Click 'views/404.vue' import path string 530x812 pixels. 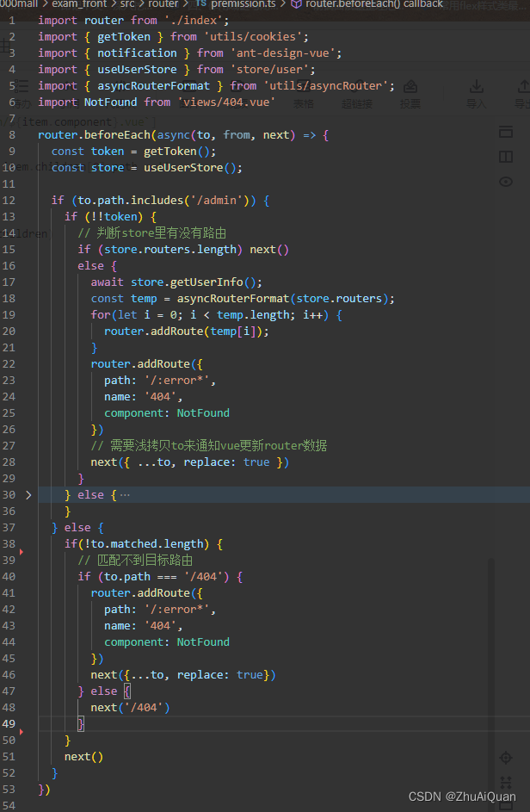[226, 102]
